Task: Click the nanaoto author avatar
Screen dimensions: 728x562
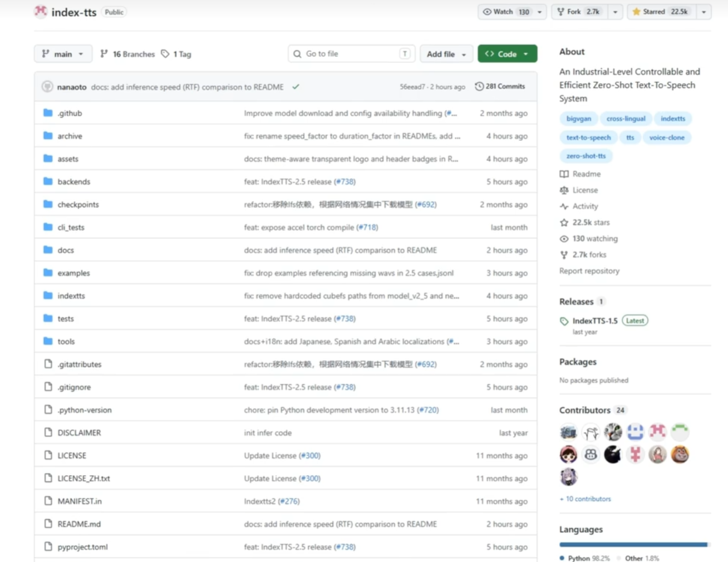Action: coord(47,86)
